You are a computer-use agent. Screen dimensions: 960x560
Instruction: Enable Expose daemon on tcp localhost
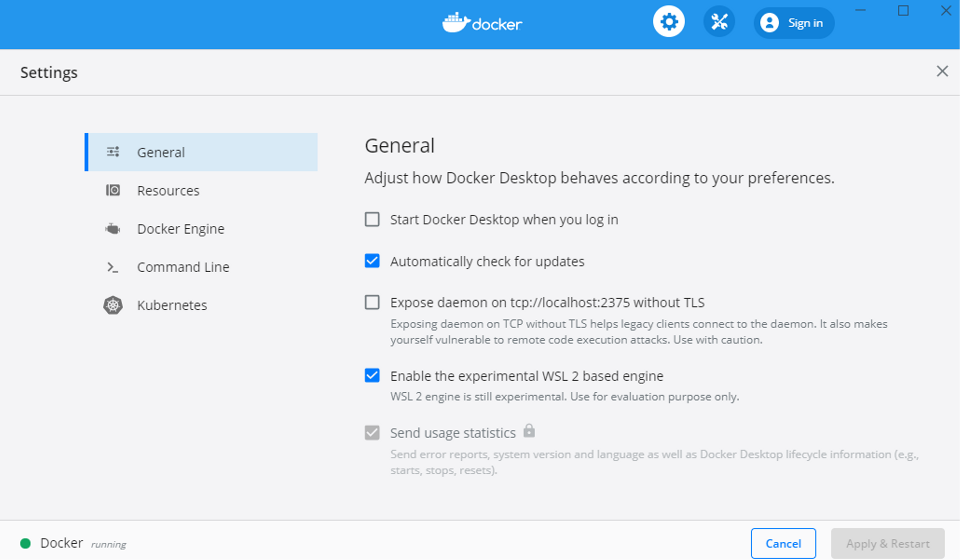pos(372,303)
